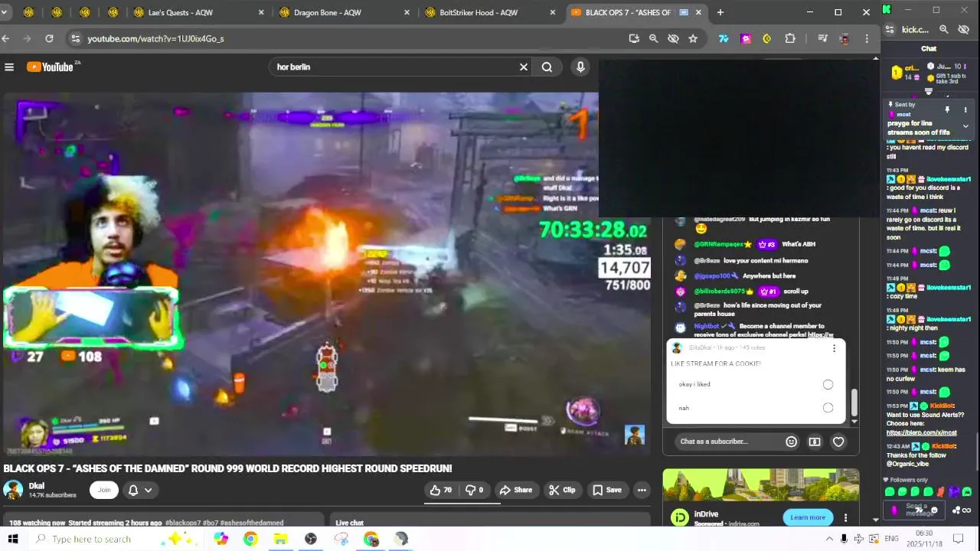Viewport: 980px width, 551px height.
Task: Click Learn more on inDrive ad
Action: point(808,517)
